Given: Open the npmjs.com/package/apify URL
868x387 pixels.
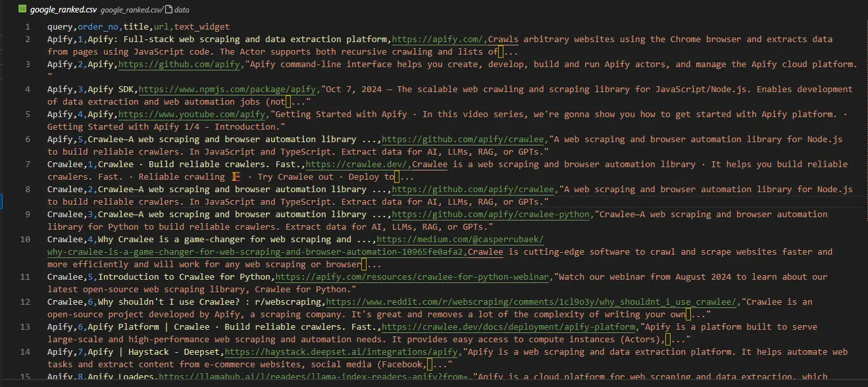Looking at the screenshot, I should point(228,90).
